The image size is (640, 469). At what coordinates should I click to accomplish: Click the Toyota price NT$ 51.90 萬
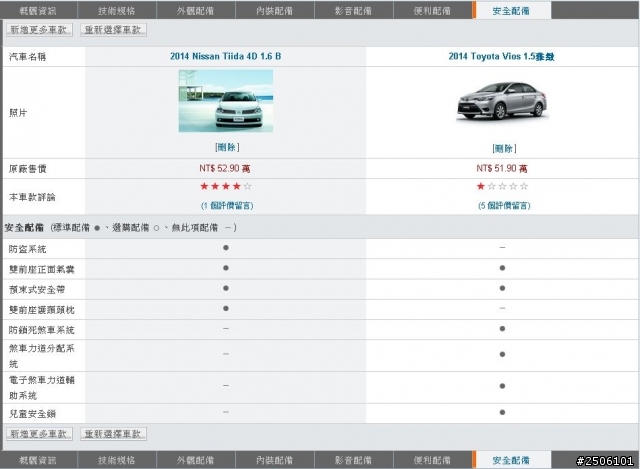click(502, 168)
